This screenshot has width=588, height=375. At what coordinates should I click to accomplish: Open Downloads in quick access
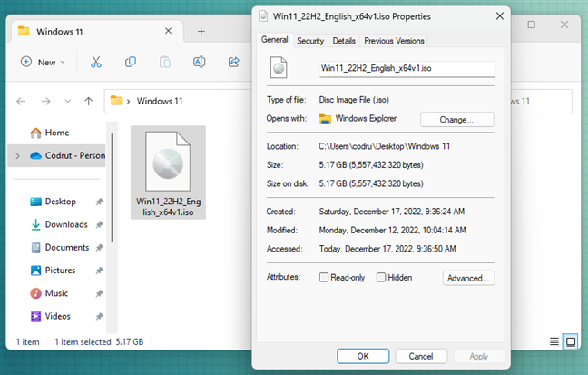[x=59, y=224]
